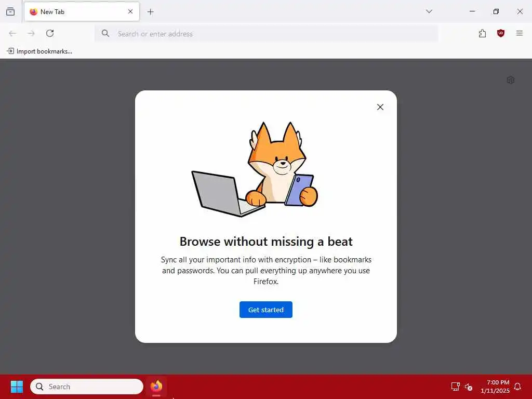The height and width of the screenshot is (399, 532).
Task: Open Firefox View from the tab bar
Action: point(10,11)
